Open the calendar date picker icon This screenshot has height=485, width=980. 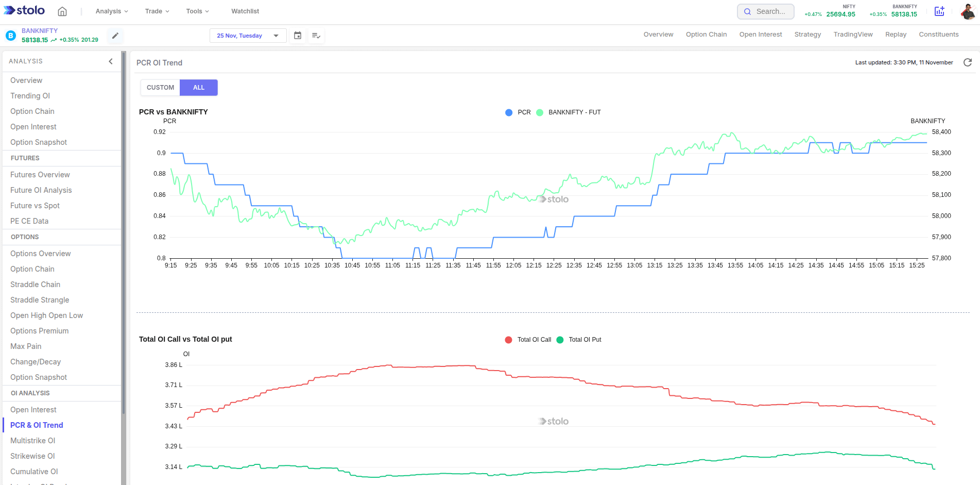tap(298, 35)
